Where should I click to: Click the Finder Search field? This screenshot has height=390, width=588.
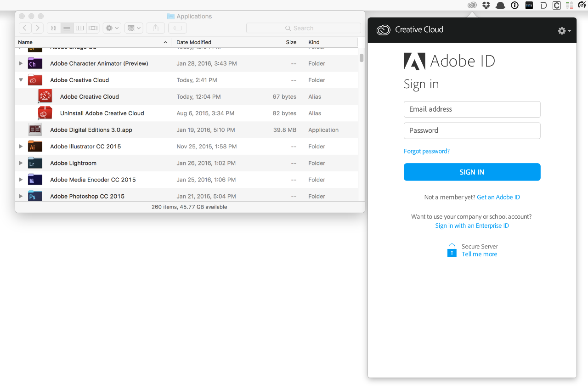pyautogui.click(x=304, y=28)
